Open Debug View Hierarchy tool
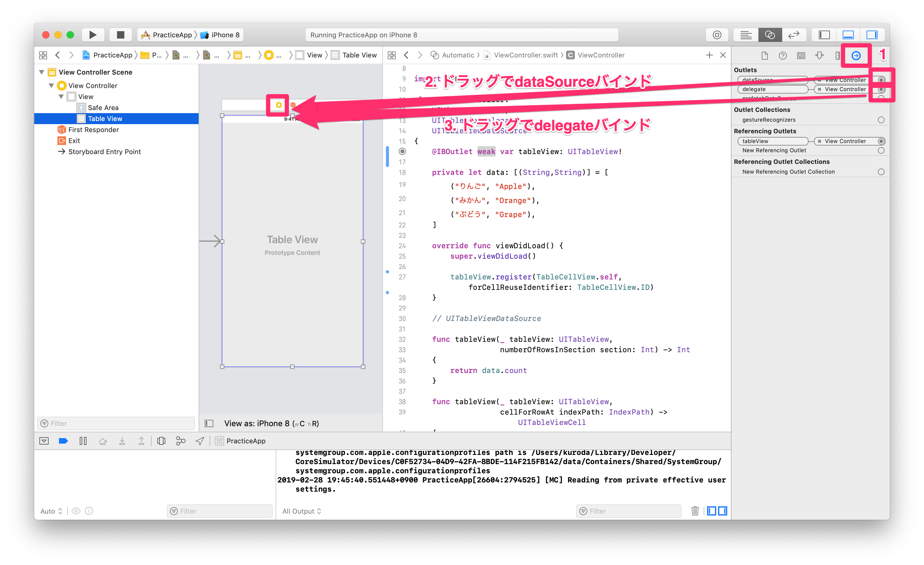The image size is (924, 565). pyautogui.click(x=161, y=441)
